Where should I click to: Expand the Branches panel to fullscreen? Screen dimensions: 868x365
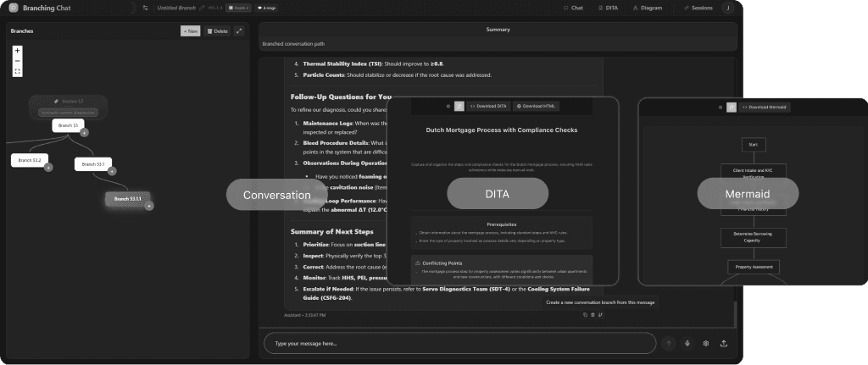click(x=239, y=31)
